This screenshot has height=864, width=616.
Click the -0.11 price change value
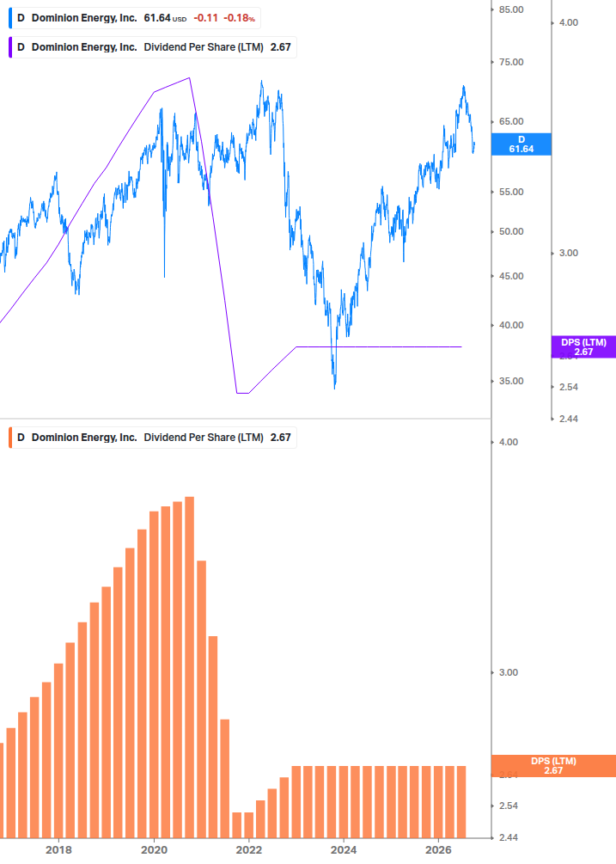[206, 18]
